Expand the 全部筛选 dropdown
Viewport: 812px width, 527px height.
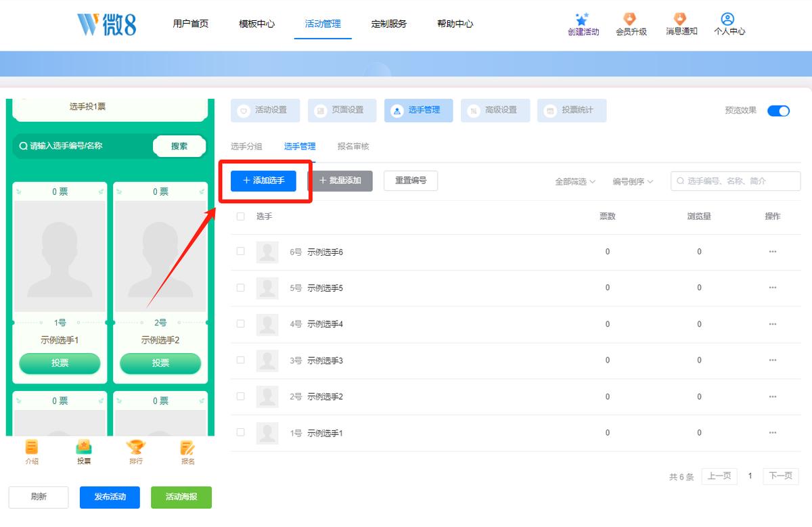pyautogui.click(x=575, y=181)
